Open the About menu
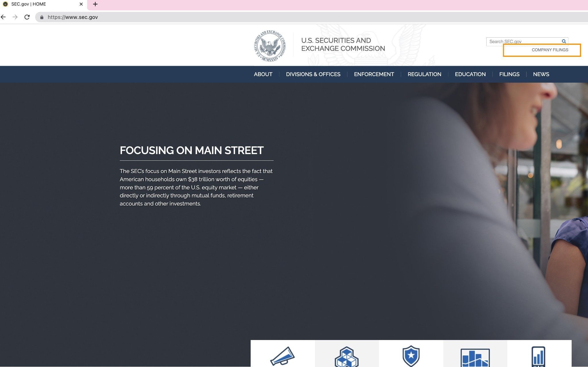The height and width of the screenshot is (367, 588). (x=263, y=74)
